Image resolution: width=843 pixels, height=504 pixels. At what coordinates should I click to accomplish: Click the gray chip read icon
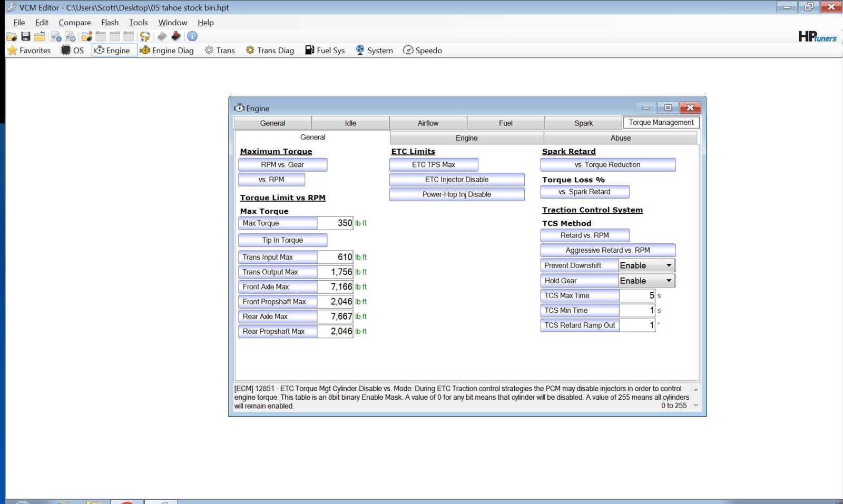[x=162, y=36]
